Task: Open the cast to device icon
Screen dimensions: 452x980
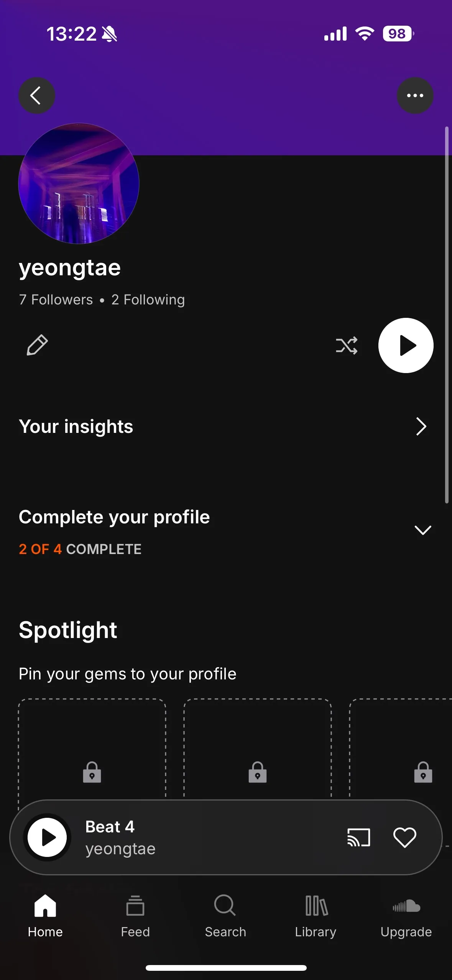Action: tap(358, 837)
